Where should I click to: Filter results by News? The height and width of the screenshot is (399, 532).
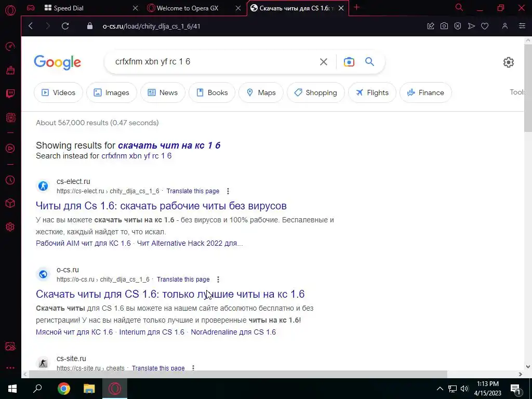[x=163, y=92]
